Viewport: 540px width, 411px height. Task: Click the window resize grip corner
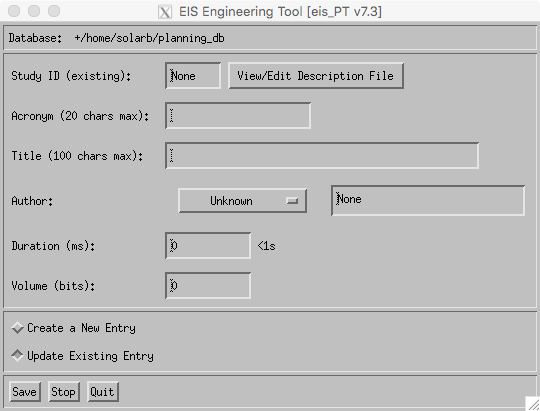[x=533, y=404]
